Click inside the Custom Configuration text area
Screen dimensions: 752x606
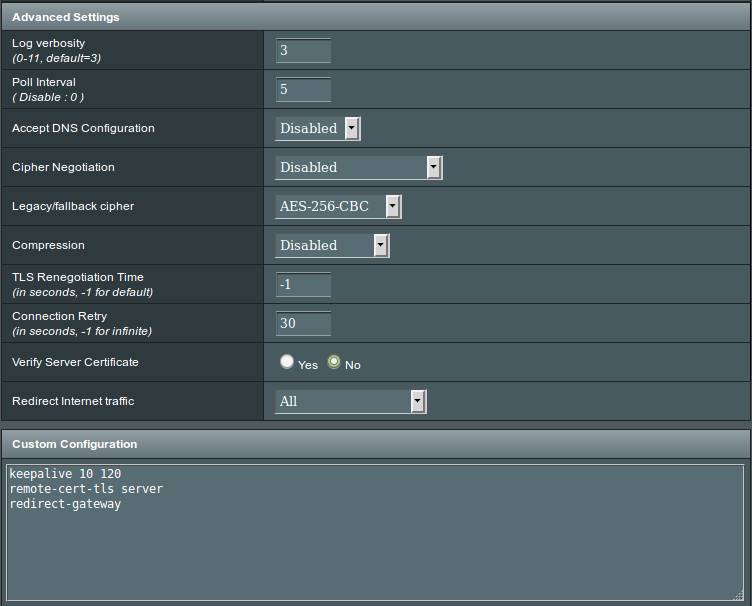[376, 533]
